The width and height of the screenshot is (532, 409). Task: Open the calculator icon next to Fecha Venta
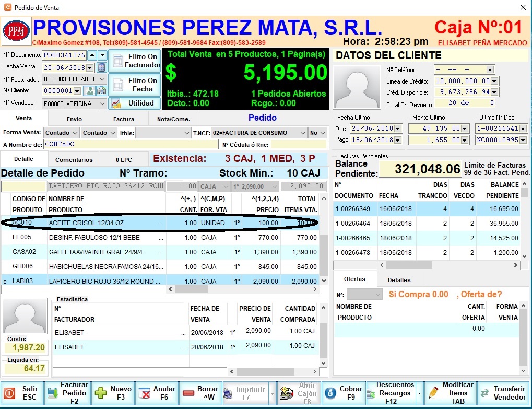click(102, 68)
